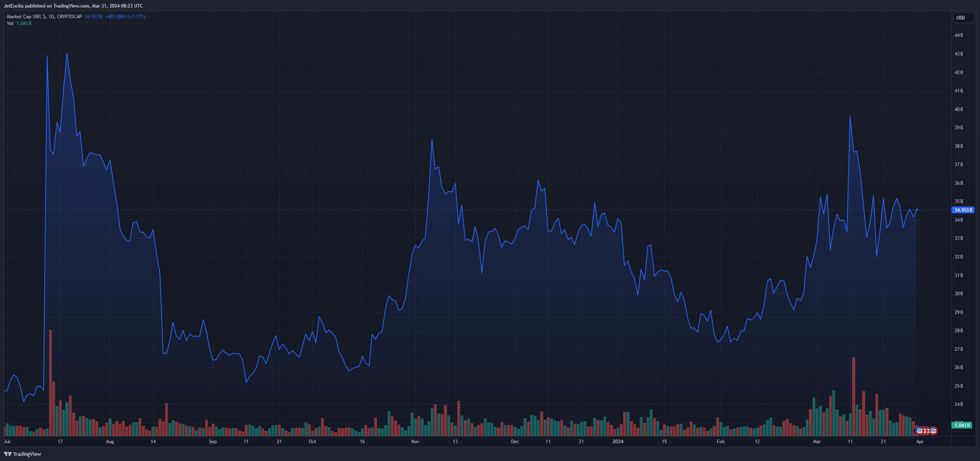Open the leftmost US flag economic event
980x461 pixels.
[919, 430]
